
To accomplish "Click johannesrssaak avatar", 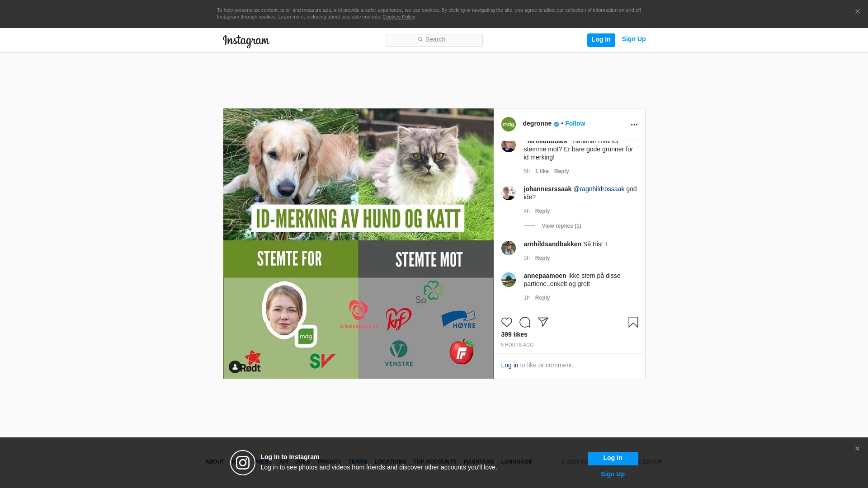I will 508,193.
